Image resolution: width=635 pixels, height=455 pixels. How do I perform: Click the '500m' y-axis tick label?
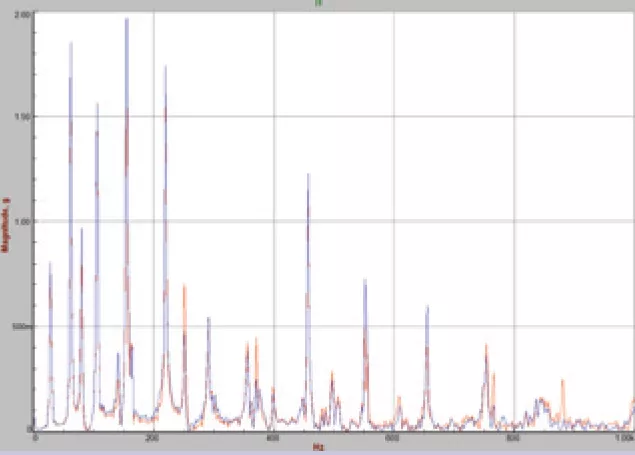[x=22, y=326]
